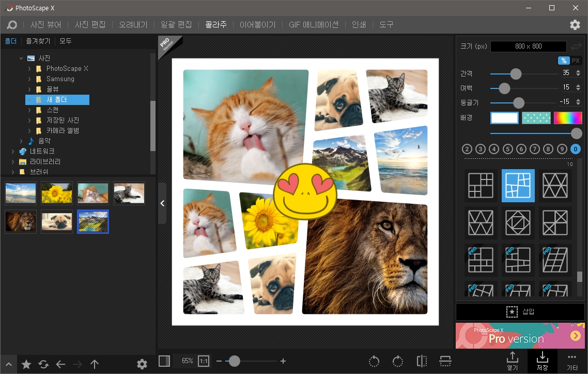588x374 pixels.
Task: Click the 저장 (save) icon
Action: click(x=542, y=361)
